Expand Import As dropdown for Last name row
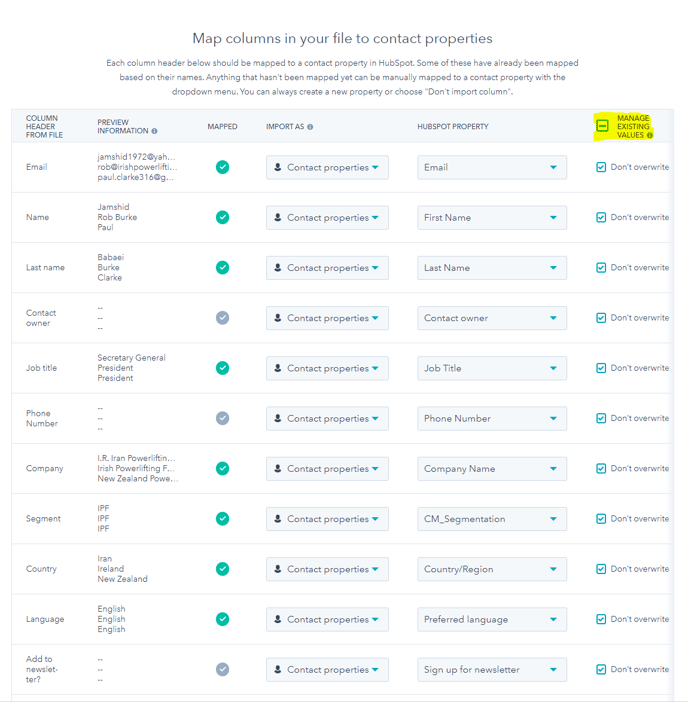The height and width of the screenshot is (702, 688). coord(327,268)
